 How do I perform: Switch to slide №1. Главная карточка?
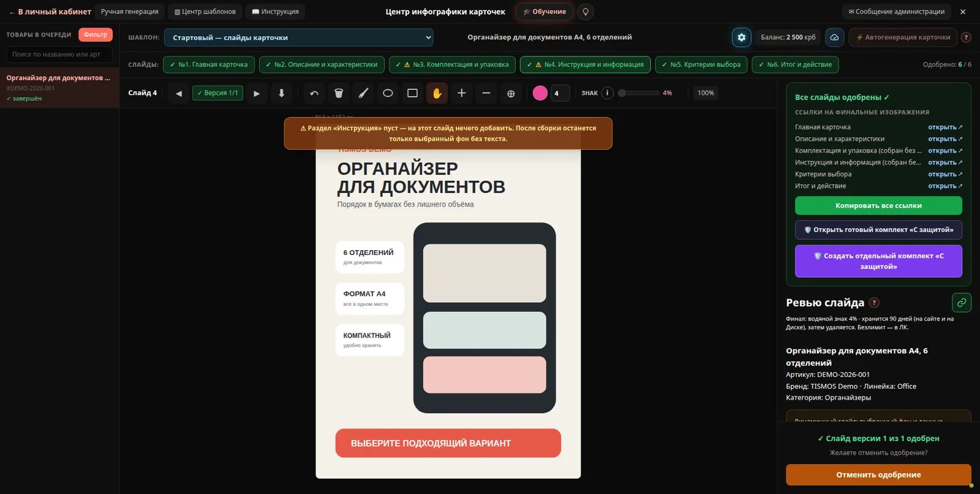pyautogui.click(x=208, y=64)
